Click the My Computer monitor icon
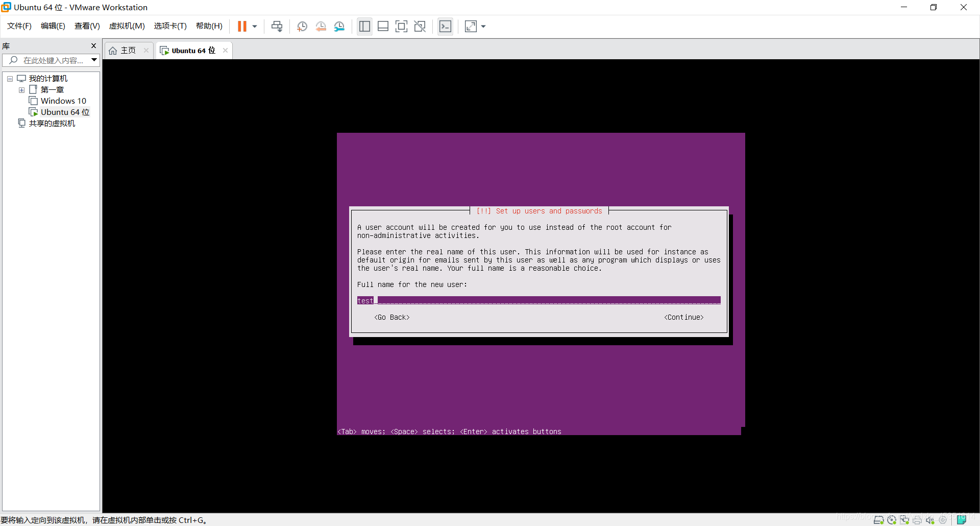Screen dimensions: 980x526 21,79
